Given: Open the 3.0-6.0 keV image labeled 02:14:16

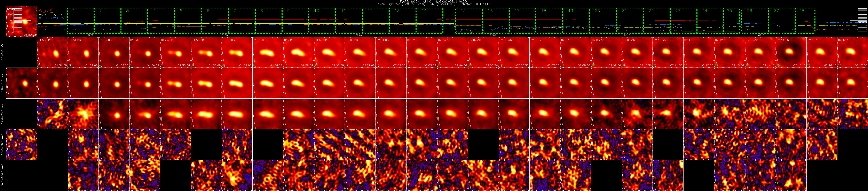Looking at the screenshot, I should tap(791, 52).
